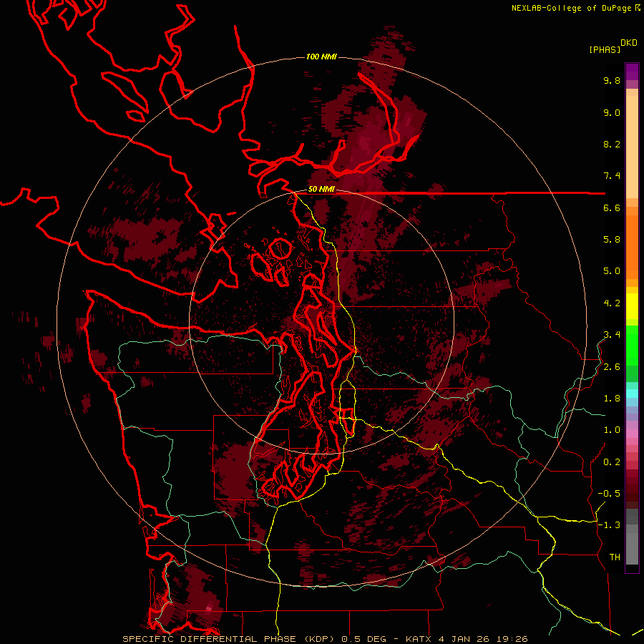Click the DKD label above the color scale

(x=629, y=43)
